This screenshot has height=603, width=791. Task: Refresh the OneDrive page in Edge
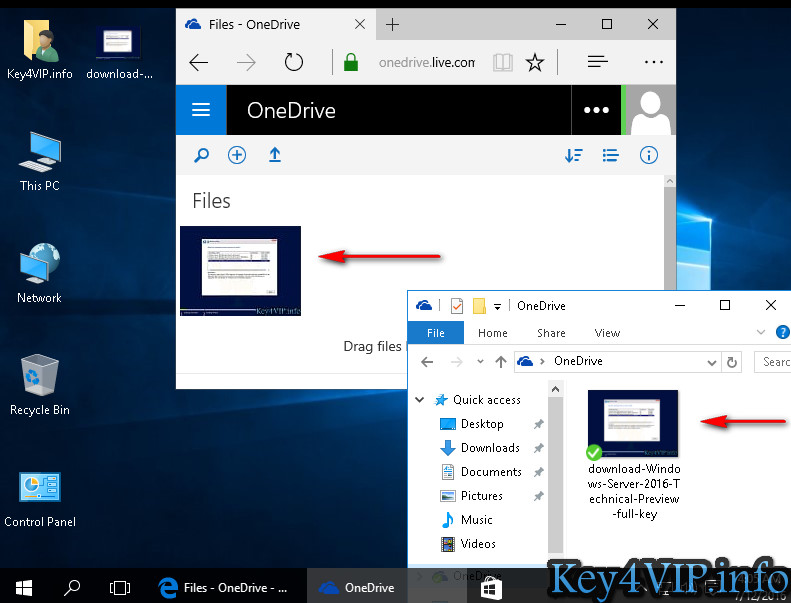coord(294,63)
